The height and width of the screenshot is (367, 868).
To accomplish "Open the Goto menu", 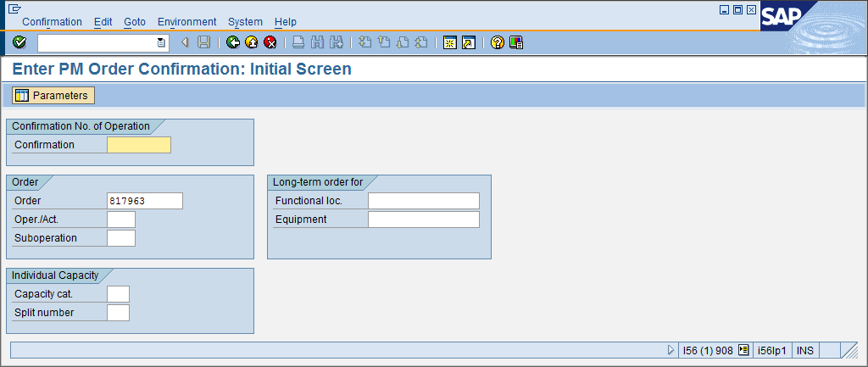I will click(135, 22).
